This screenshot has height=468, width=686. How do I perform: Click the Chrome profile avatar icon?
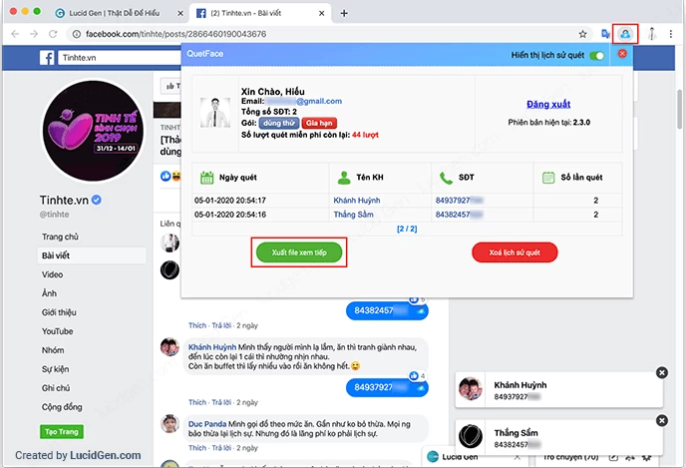(652, 34)
